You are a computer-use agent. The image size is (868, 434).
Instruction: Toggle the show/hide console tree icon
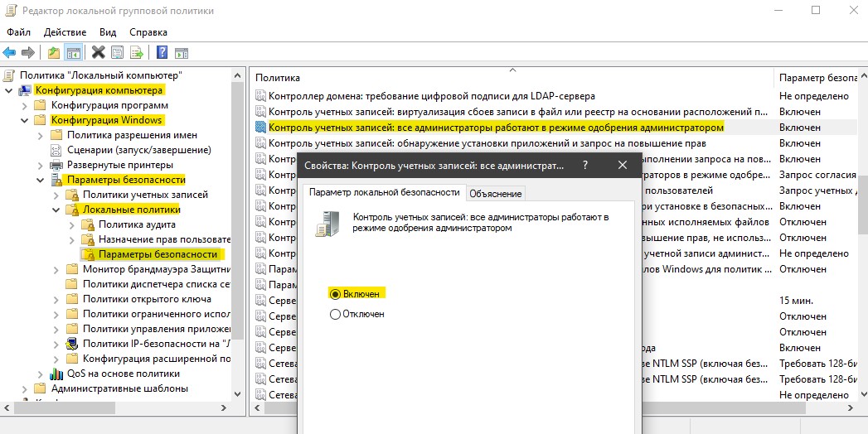coord(72,52)
